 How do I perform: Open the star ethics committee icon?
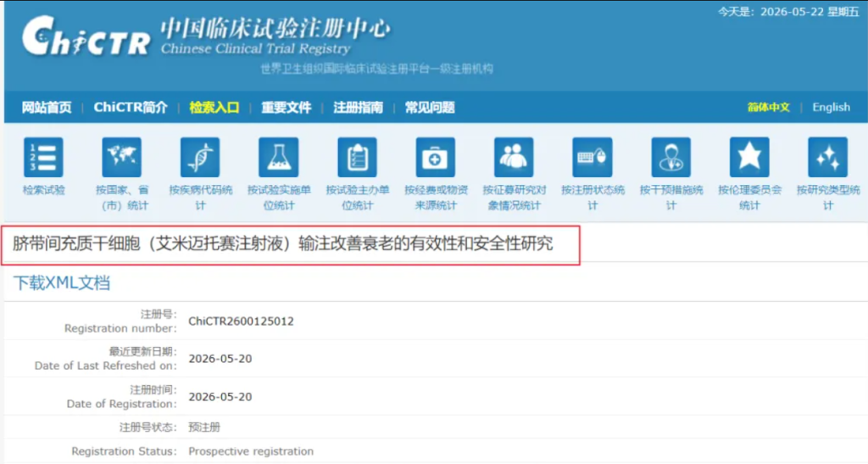point(749,157)
